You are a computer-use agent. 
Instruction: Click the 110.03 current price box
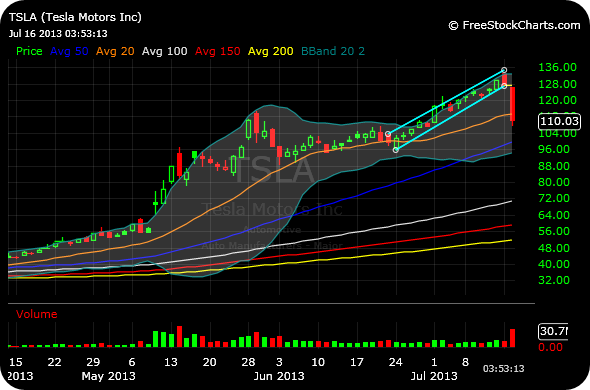click(x=559, y=121)
